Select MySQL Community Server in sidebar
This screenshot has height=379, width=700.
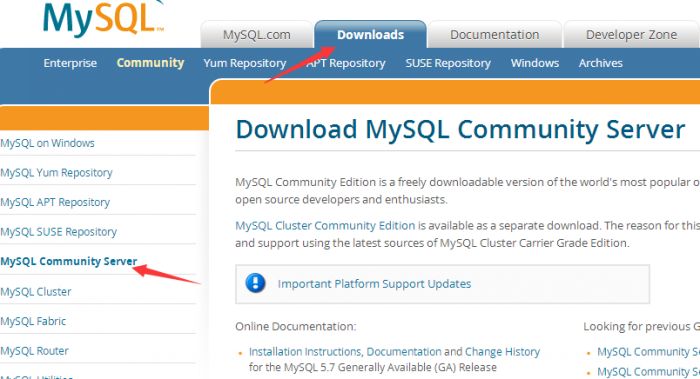pos(69,261)
